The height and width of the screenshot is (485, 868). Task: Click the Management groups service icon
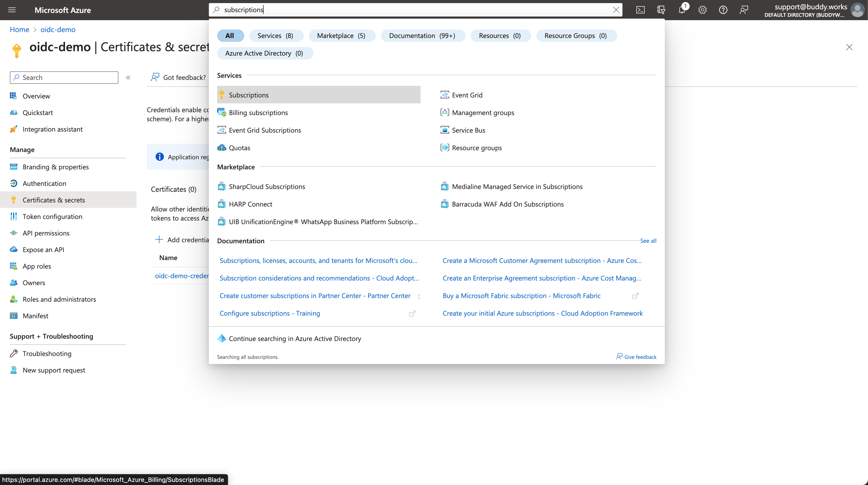(444, 112)
